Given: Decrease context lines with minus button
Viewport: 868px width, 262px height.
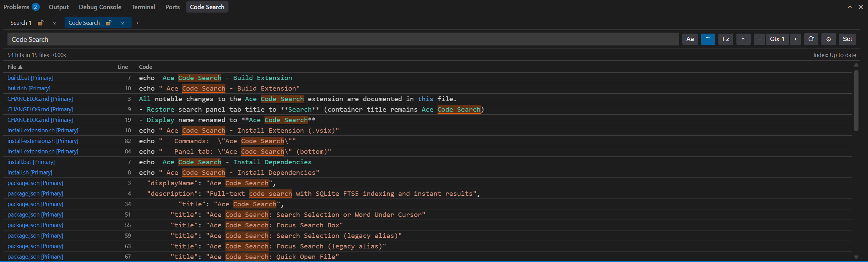Looking at the screenshot, I should click(759, 39).
